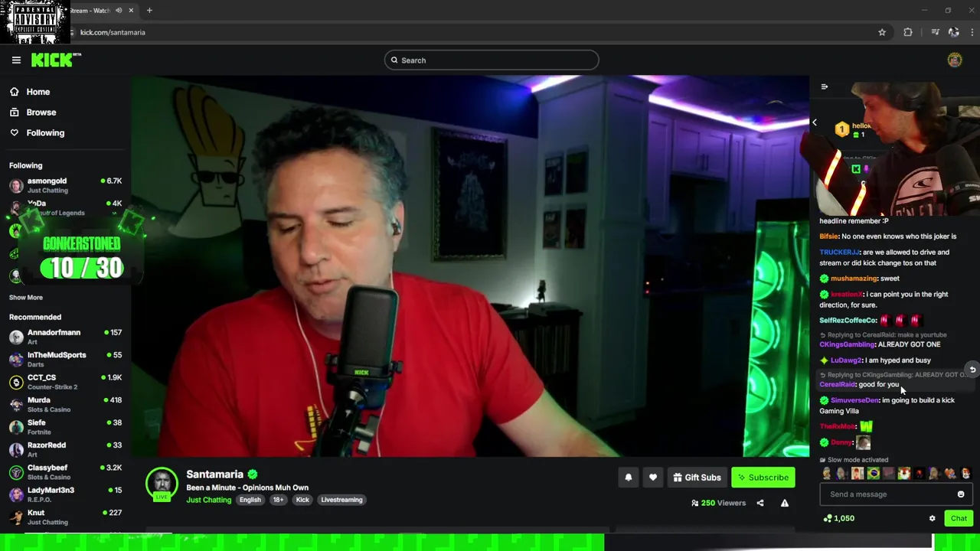
Task: Open the Murda recommended channel
Action: (x=65, y=404)
